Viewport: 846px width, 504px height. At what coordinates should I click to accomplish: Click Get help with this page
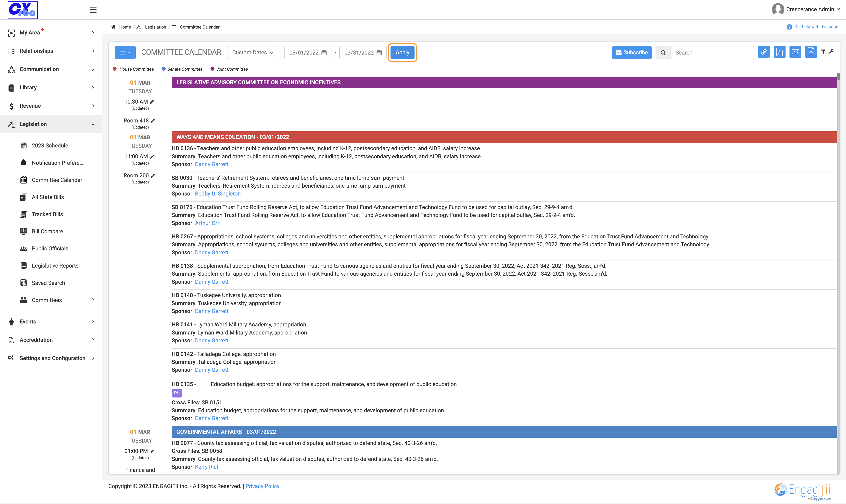coord(812,27)
